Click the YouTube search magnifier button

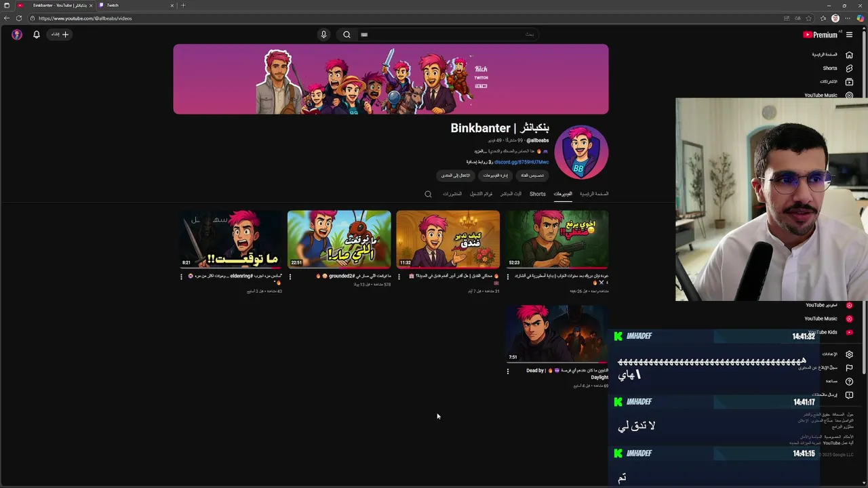347,35
